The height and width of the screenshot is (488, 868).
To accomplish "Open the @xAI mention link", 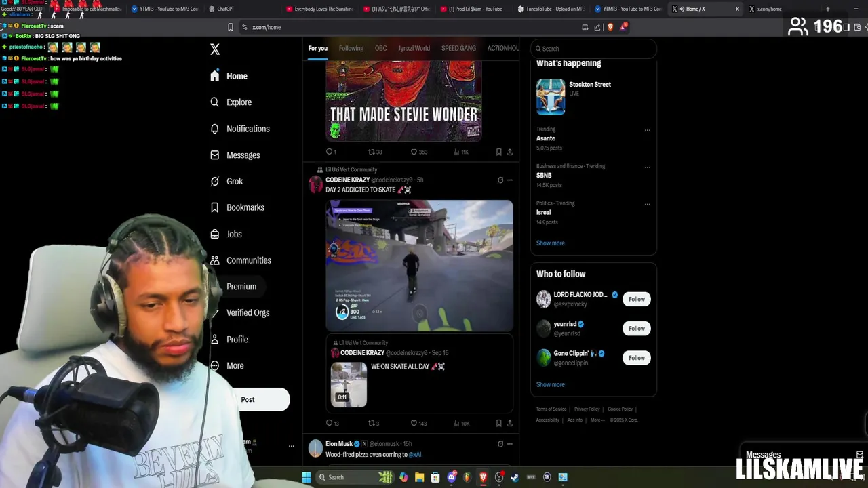I will click(x=415, y=455).
